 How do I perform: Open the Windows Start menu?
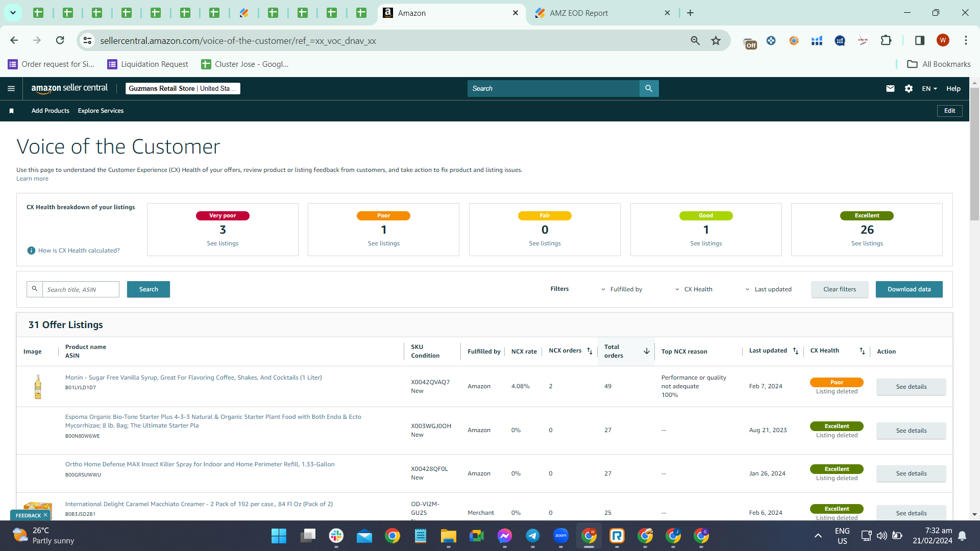coord(279,536)
